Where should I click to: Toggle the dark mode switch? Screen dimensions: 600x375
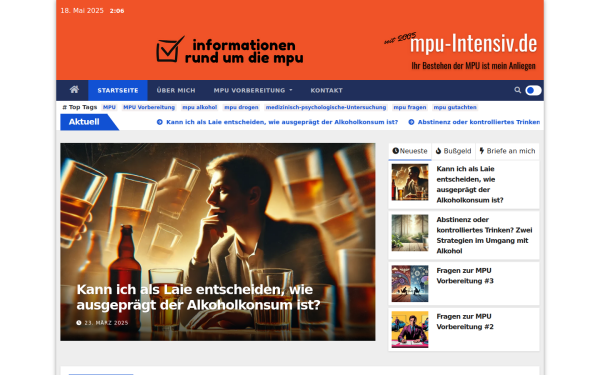[533, 90]
